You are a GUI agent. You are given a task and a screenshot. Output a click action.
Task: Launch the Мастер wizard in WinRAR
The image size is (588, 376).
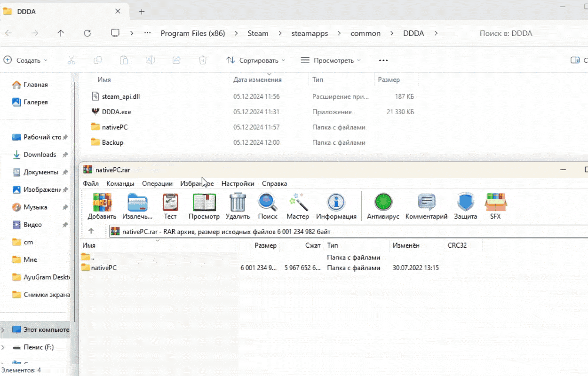298,206
